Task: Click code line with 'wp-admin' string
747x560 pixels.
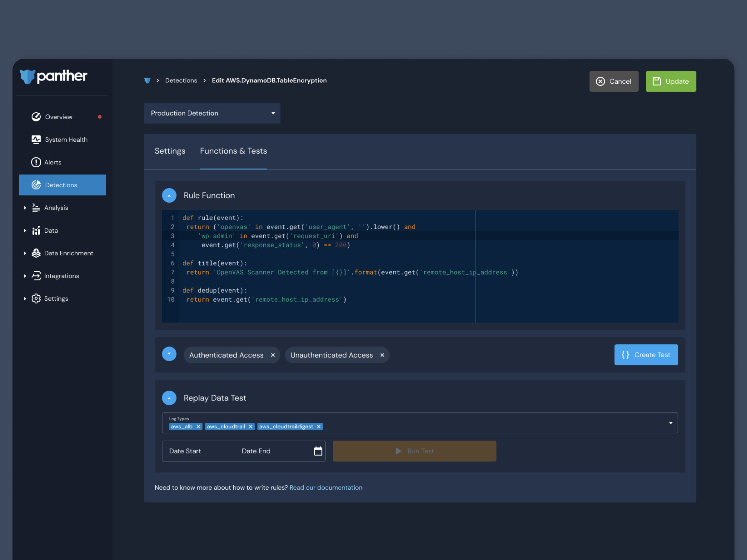Action: (278, 236)
